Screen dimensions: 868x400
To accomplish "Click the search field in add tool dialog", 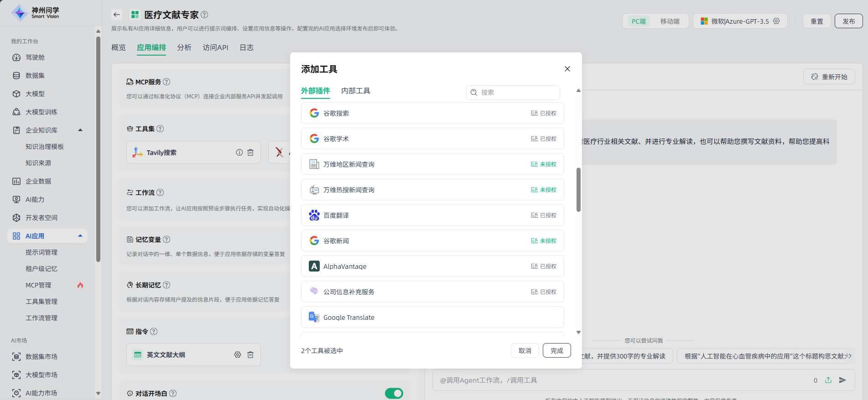I will click(513, 92).
